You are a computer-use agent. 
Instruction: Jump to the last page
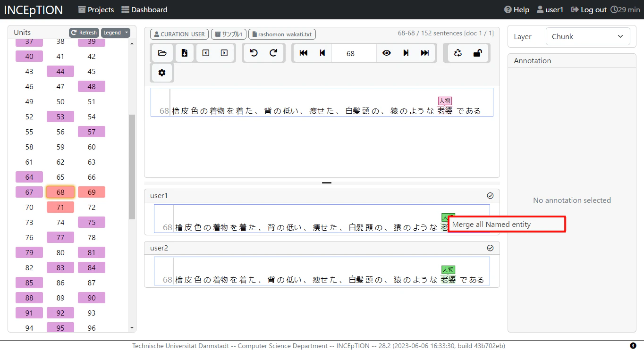coord(425,53)
